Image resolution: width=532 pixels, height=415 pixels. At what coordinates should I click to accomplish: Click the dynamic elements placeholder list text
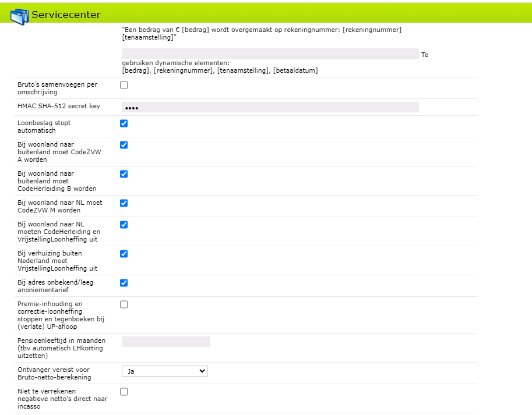[220, 70]
